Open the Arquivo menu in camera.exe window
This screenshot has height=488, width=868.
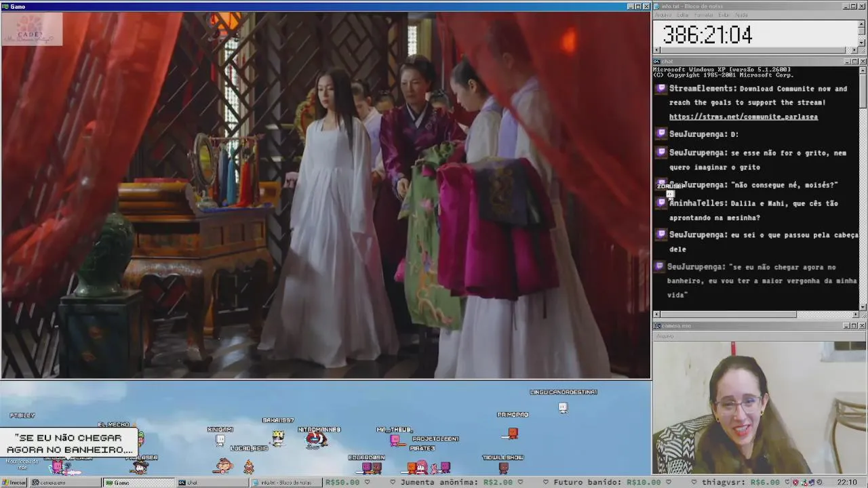tap(665, 336)
